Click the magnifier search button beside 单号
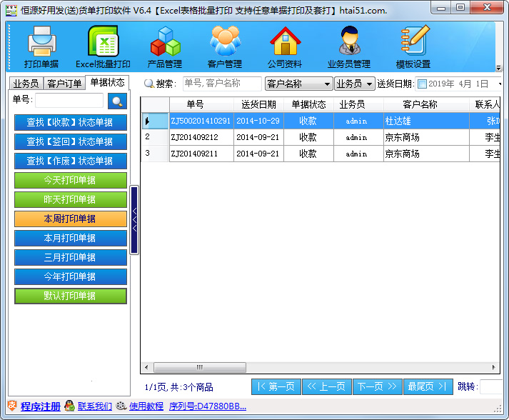 (x=117, y=101)
